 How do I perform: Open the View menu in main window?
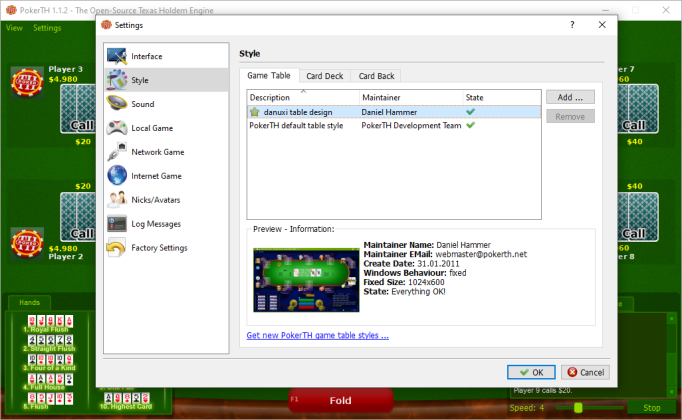pyautogui.click(x=14, y=28)
